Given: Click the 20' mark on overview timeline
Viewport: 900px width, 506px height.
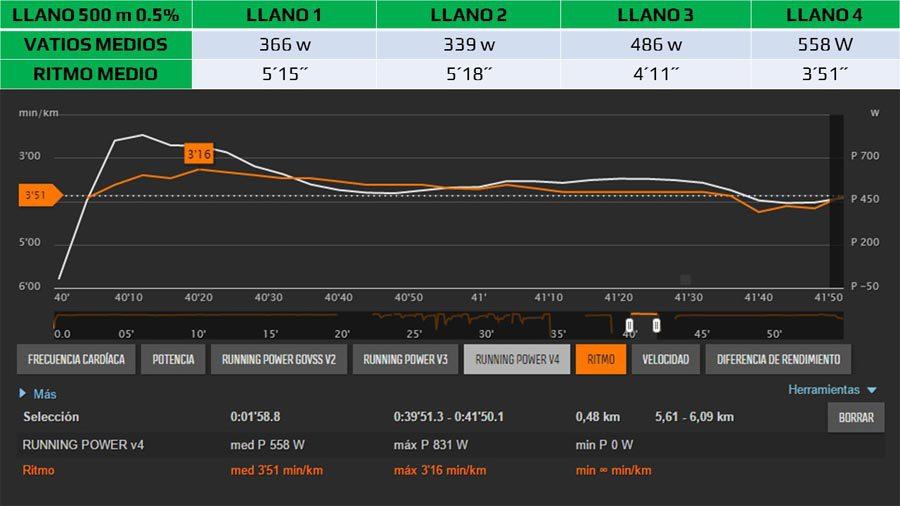Looking at the screenshot, I should (x=342, y=334).
